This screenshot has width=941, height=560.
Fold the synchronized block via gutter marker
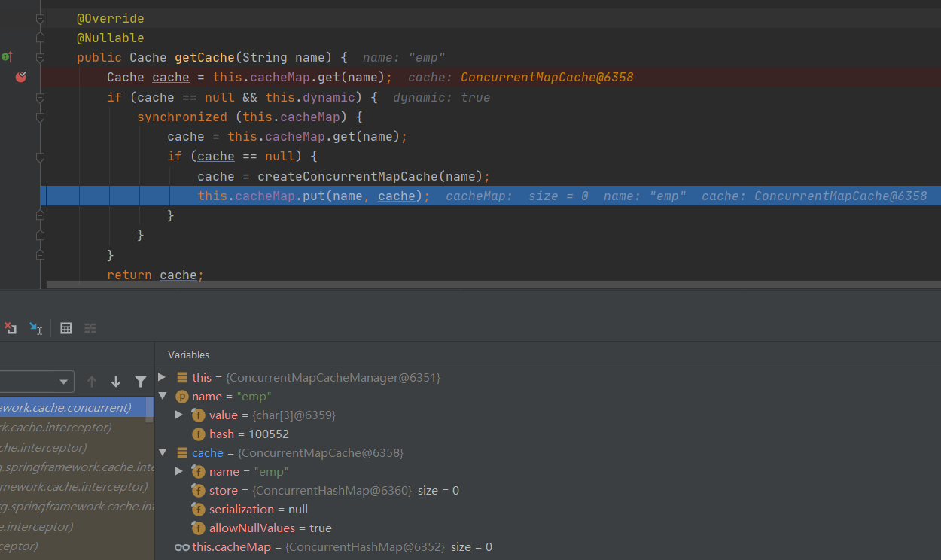pos(40,117)
